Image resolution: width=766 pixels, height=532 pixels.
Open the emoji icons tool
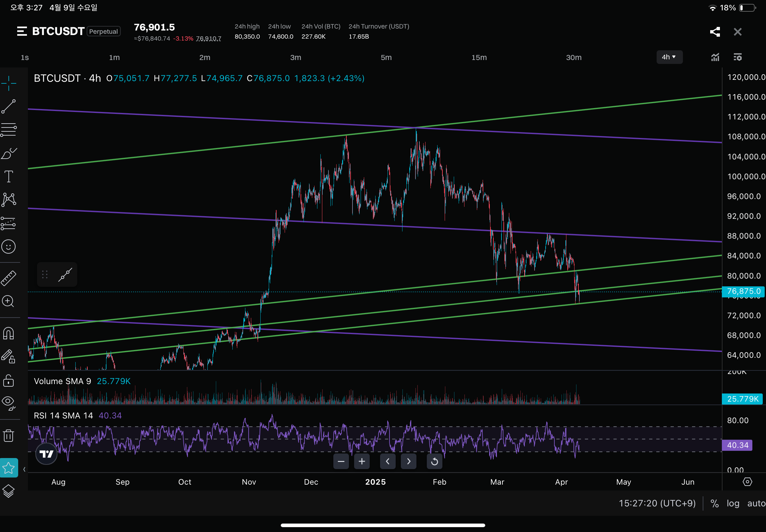tap(9, 247)
